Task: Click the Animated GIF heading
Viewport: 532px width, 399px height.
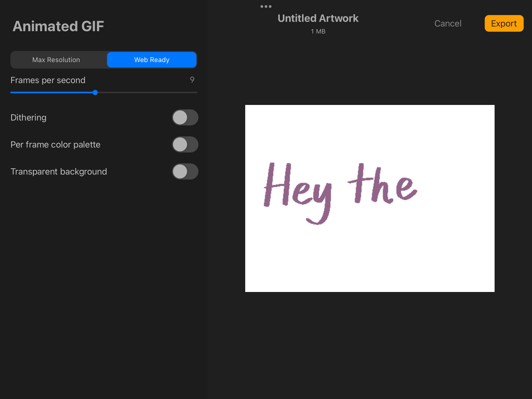Action: pyautogui.click(x=58, y=26)
